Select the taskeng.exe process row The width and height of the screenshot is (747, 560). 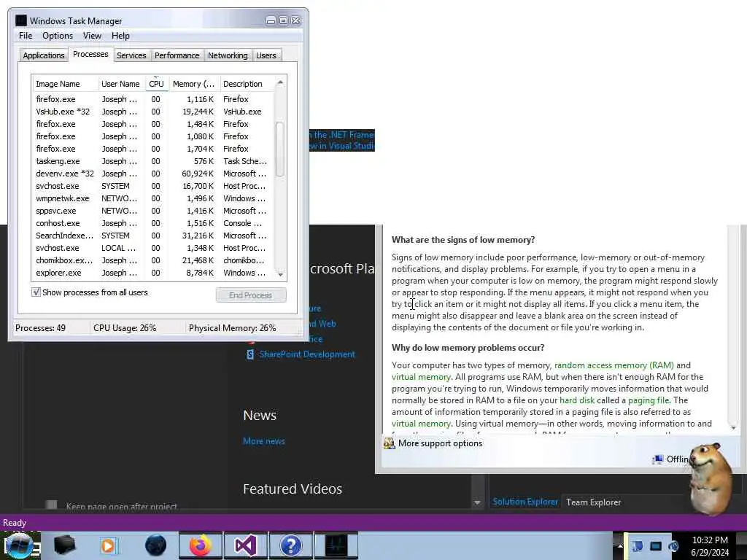[x=152, y=161]
